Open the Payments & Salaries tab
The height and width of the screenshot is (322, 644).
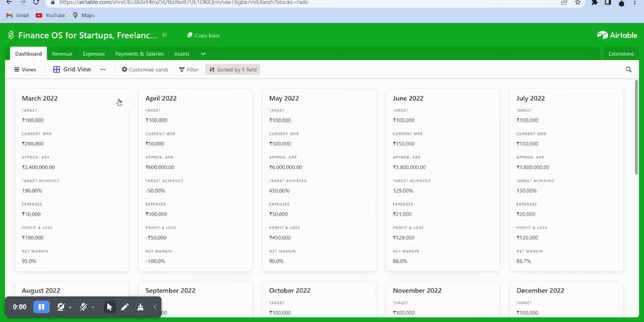pos(139,54)
